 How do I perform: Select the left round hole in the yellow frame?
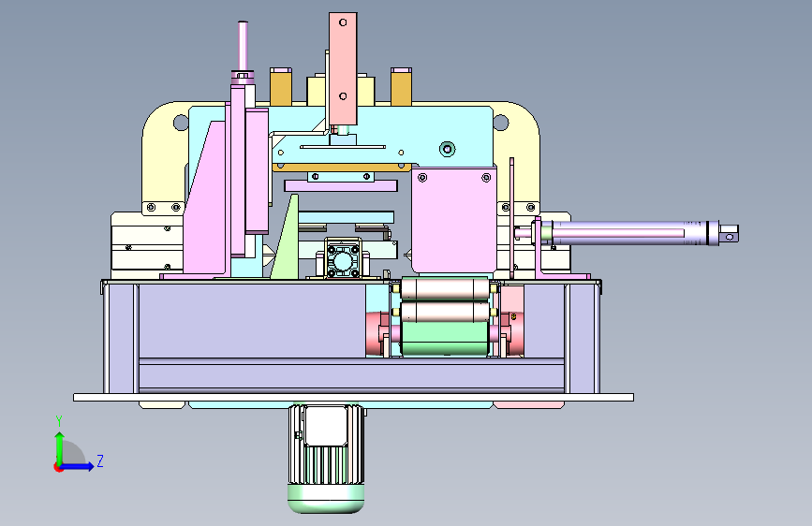pos(181,123)
